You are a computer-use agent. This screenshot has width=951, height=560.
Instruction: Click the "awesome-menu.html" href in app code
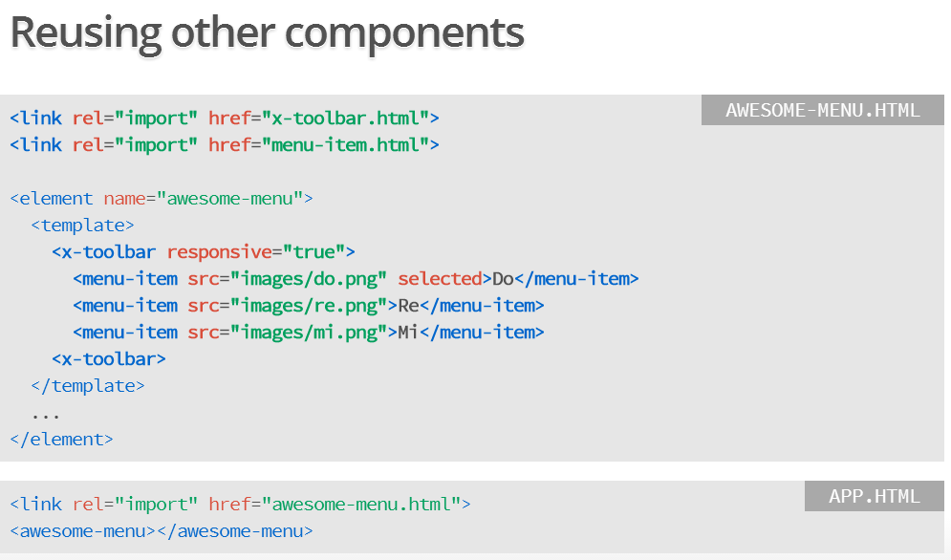click(361, 505)
